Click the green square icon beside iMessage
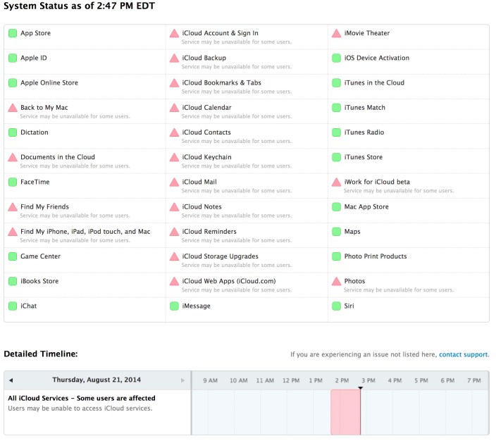 click(x=174, y=306)
